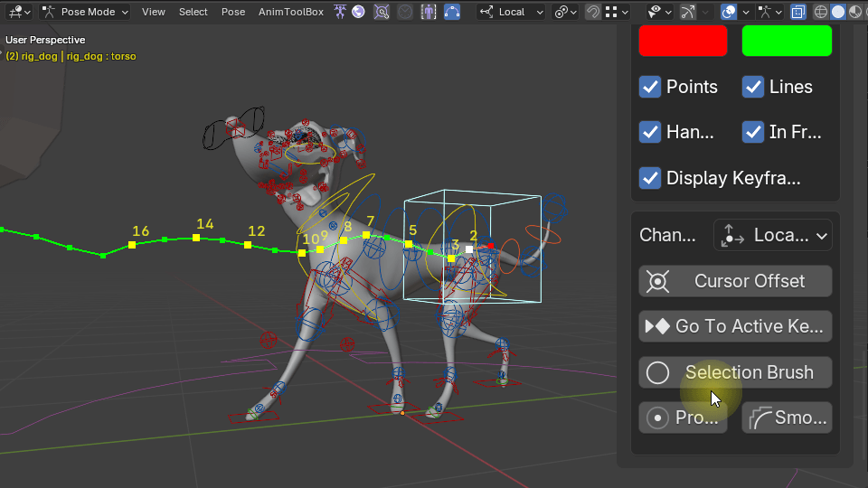Click the viewport visibility eye icon
Viewport: 868px width, 488px height.
point(655,12)
